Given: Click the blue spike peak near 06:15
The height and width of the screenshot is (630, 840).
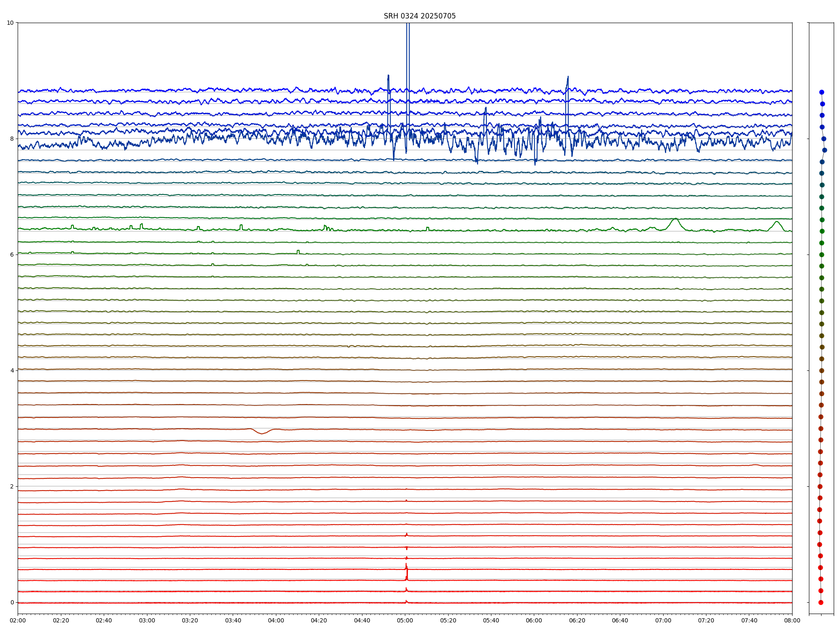Looking at the screenshot, I should (568, 77).
